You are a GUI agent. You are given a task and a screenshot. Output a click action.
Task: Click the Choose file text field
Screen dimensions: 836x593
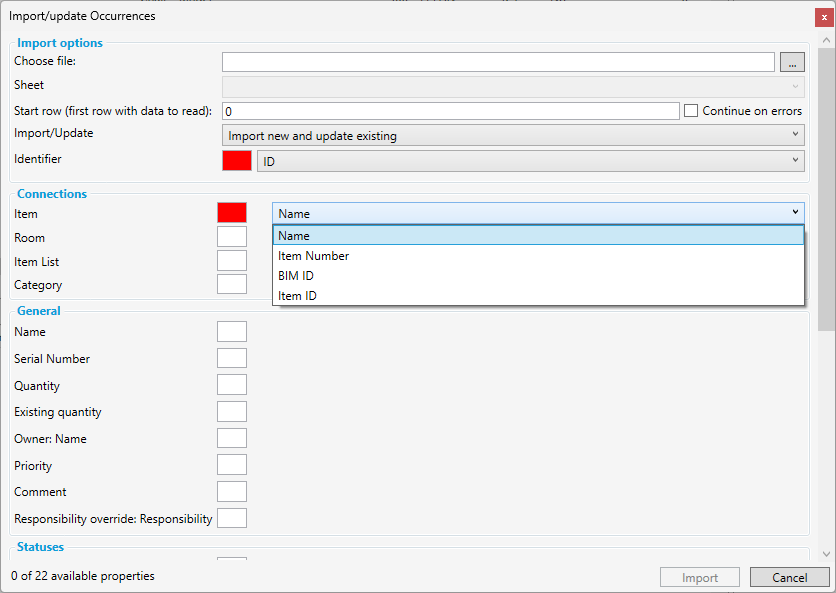[x=498, y=63]
